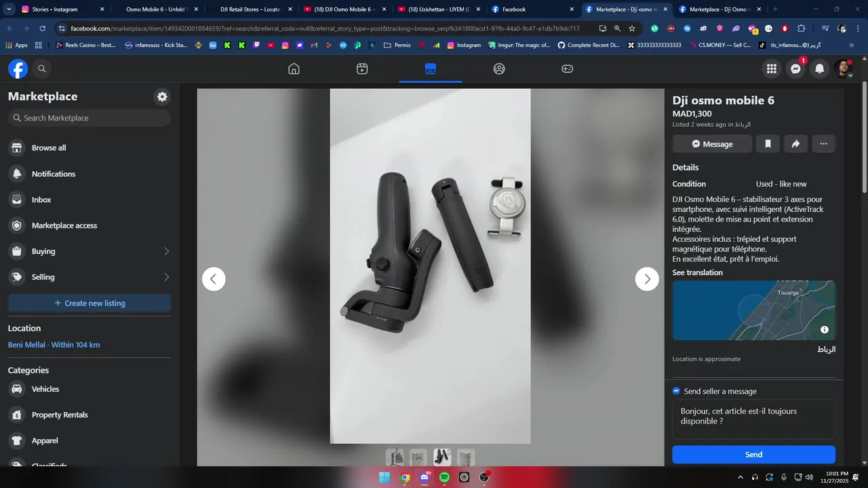Viewport: 868px width, 488px height.
Task: Open Marketplace Inbox
Action: [90, 199]
